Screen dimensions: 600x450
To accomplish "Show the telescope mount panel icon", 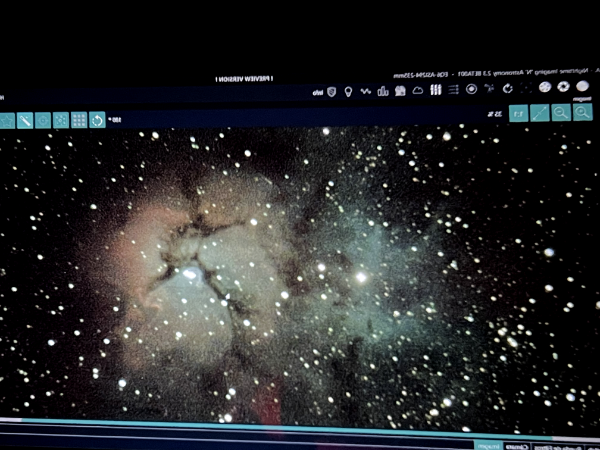I will [x=489, y=89].
